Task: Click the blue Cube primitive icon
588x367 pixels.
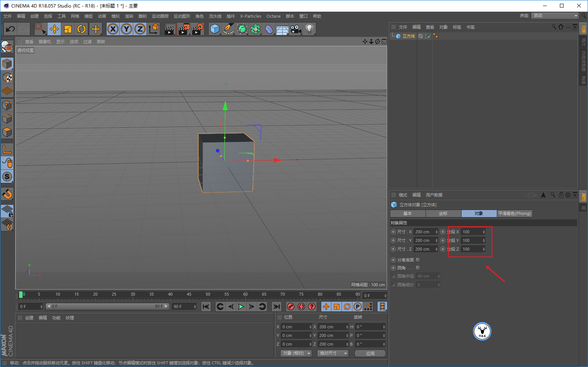Action: click(215, 29)
